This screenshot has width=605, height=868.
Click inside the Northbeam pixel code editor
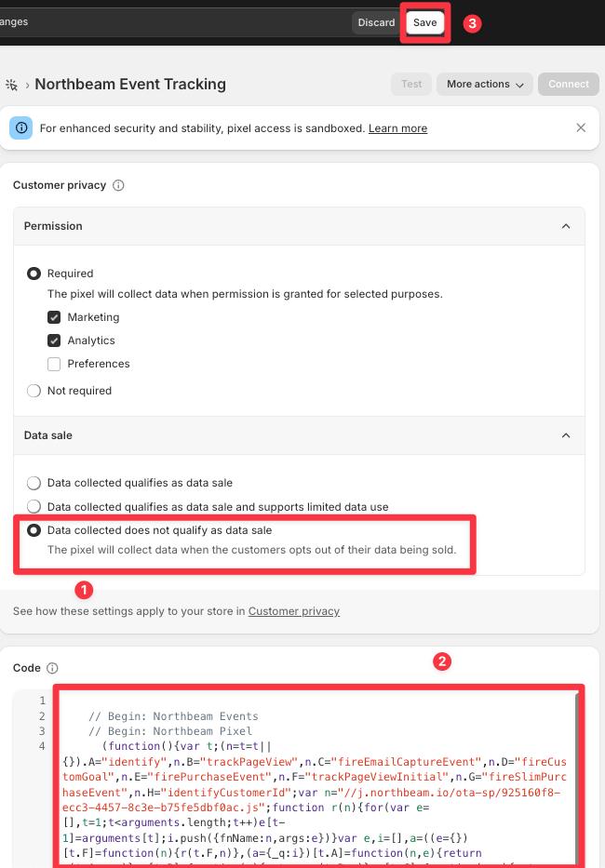318,777
